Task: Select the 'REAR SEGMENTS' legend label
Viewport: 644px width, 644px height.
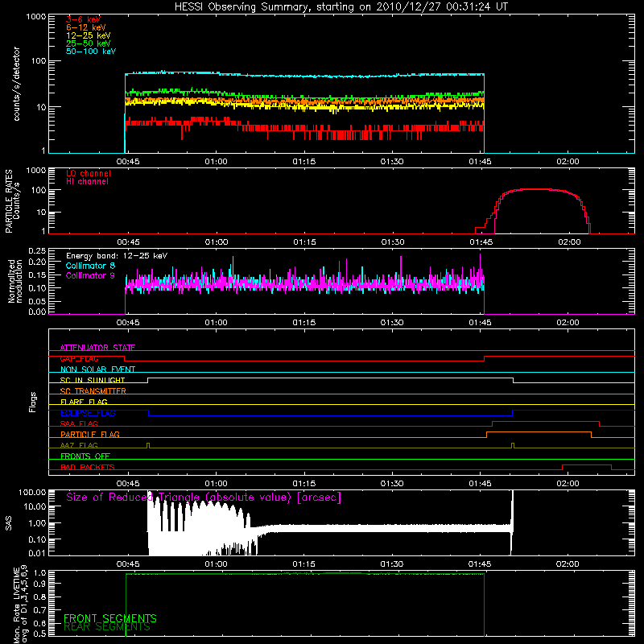Action: [x=107, y=627]
